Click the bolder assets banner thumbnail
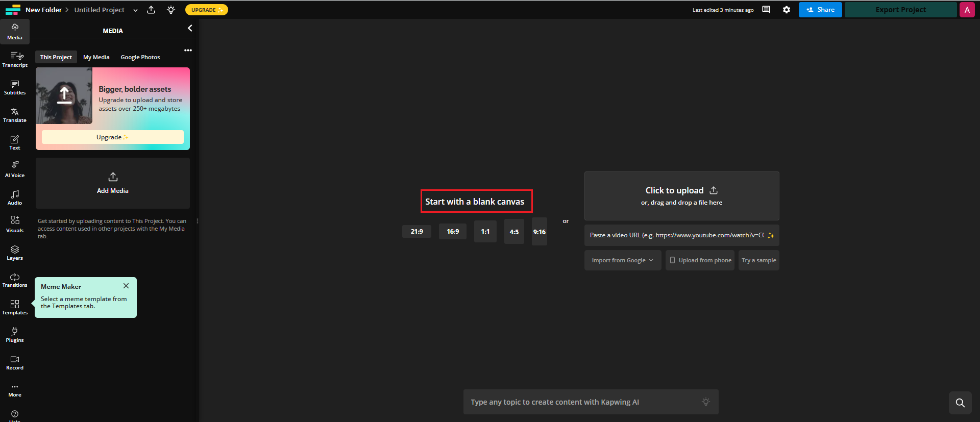The width and height of the screenshot is (980, 422). 64,96
